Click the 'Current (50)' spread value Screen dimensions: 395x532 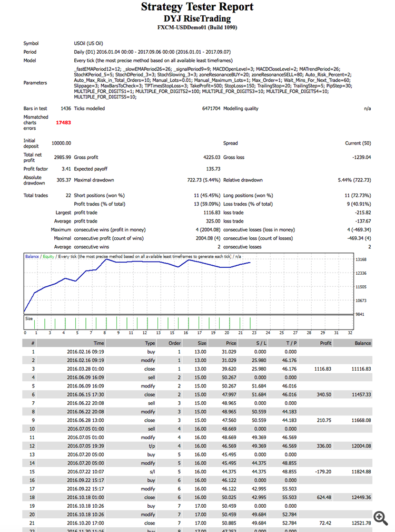(x=358, y=143)
